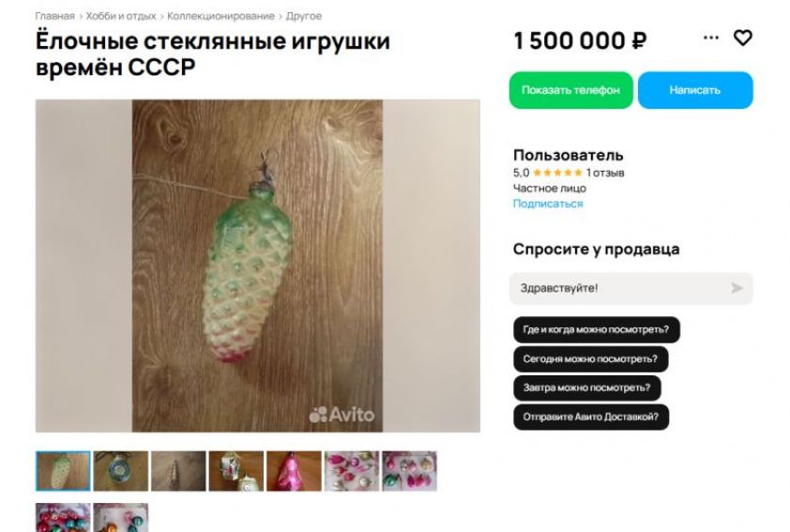Open the 1 отзыв reviews link
The width and height of the screenshot is (790, 532).
tap(605, 173)
